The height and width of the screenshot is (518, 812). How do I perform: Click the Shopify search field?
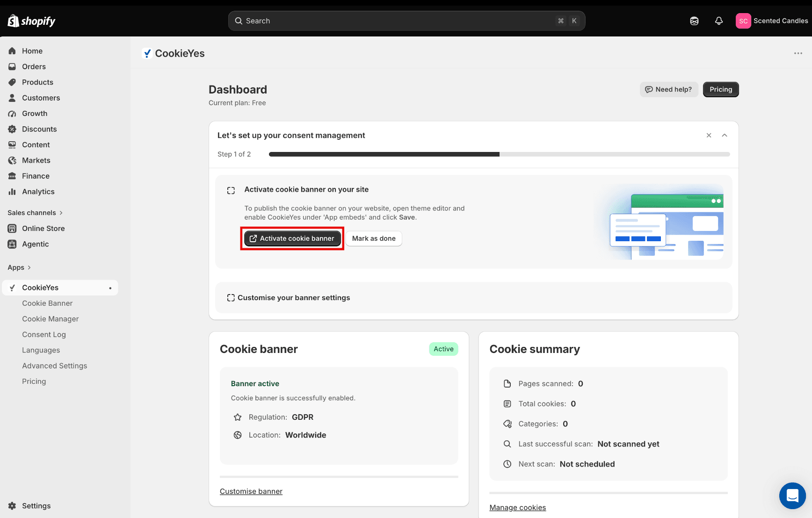click(x=407, y=21)
